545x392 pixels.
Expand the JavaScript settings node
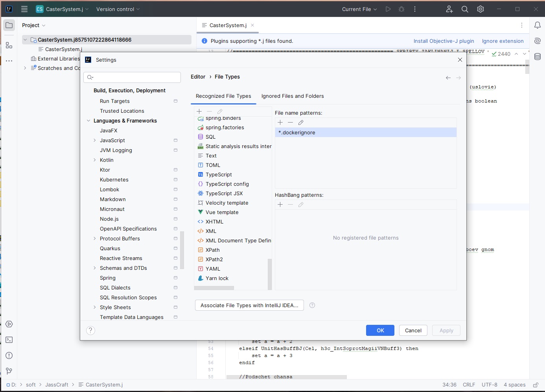(94, 140)
